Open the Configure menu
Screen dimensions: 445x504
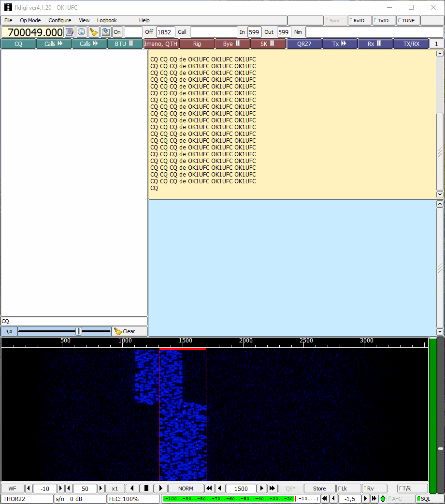point(59,20)
